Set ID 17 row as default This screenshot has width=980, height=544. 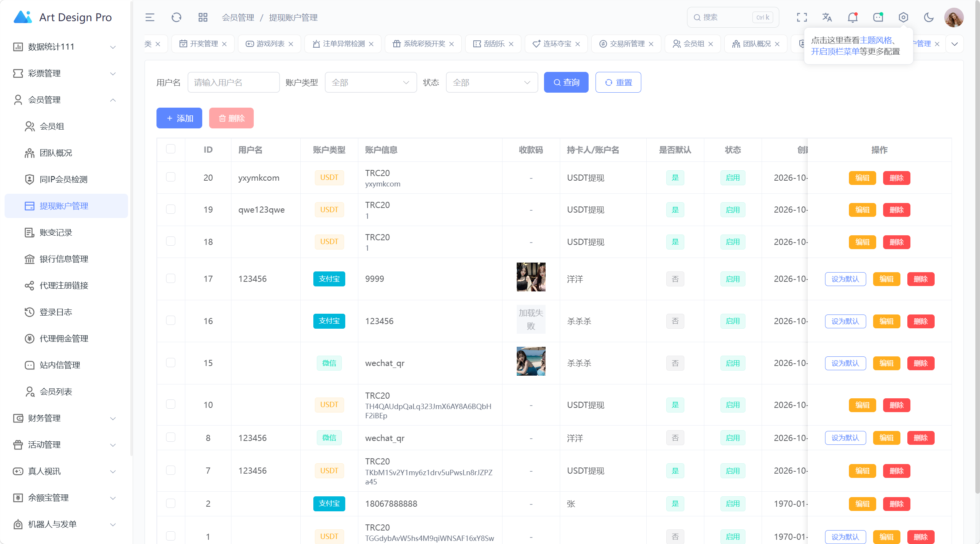coord(845,279)
